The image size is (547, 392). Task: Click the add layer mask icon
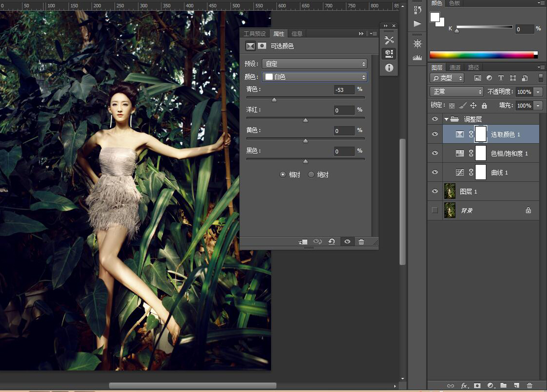(477, 386)
